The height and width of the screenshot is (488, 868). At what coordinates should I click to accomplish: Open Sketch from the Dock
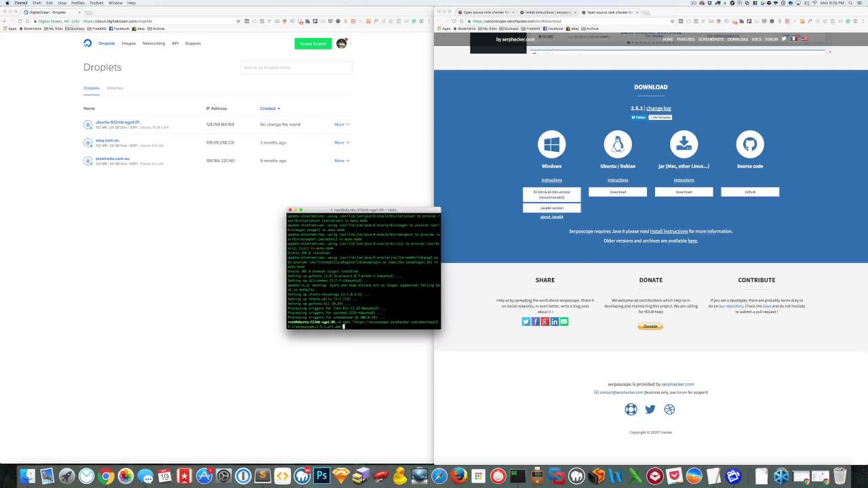click(x=342, y=476)
